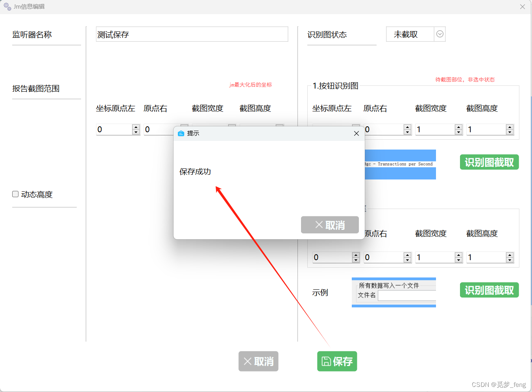Increase 坐标原点左 in the second recognition section

click(x=356, y=255)
